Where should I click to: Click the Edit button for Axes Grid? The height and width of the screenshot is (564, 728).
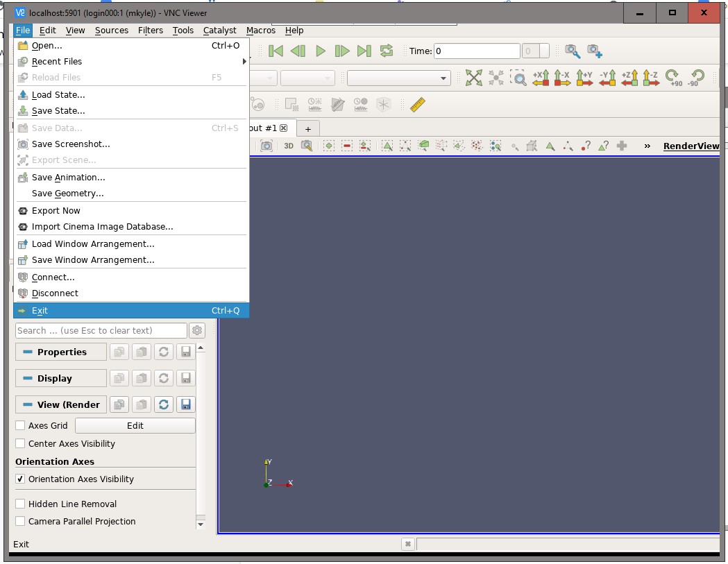(135, 426)
